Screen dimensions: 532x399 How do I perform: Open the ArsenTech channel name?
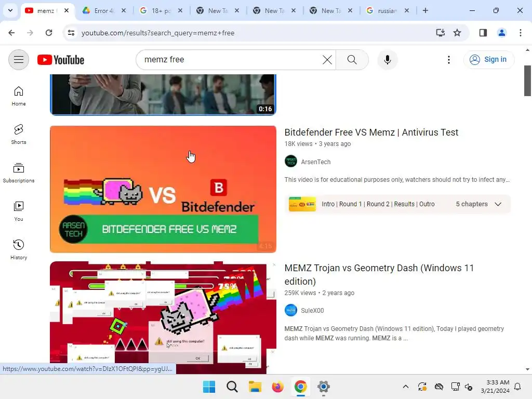(x=315, y=162)
